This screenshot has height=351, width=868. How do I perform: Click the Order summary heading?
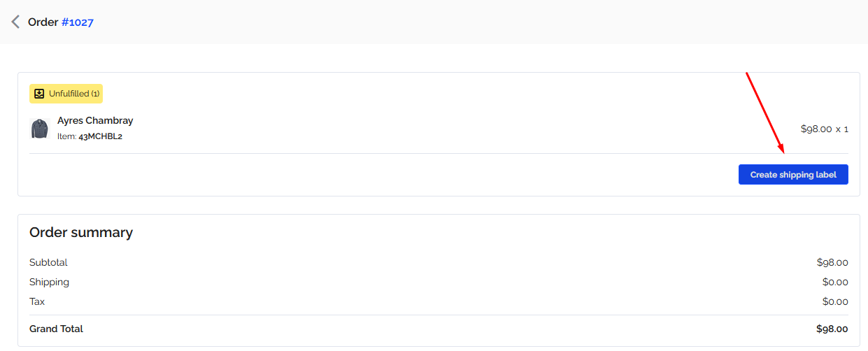coord(81,232)
